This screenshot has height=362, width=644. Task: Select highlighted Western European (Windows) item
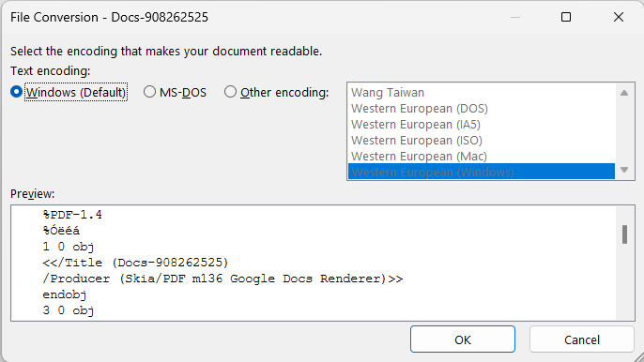point(482,172)
